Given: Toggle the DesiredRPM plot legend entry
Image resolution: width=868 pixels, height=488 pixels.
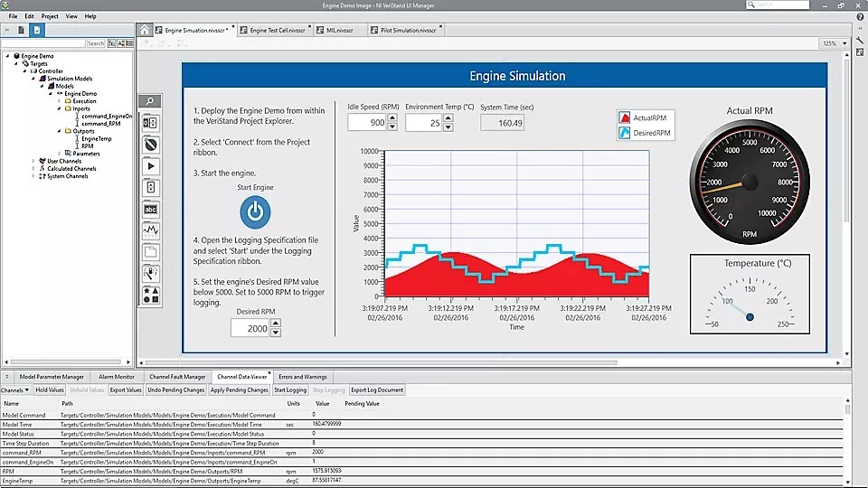Looking at the screenshot, I should coord(646,133).
